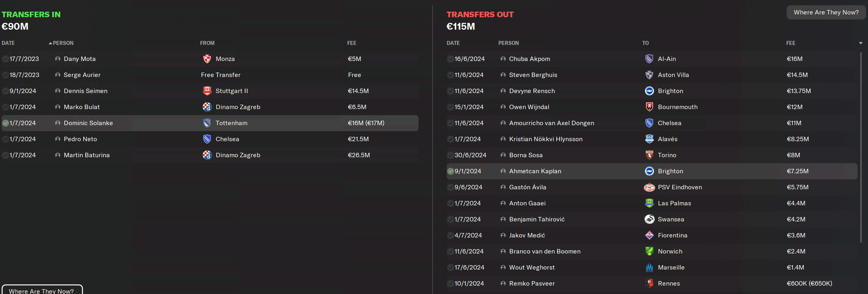Click the Swansea club badge icon
Screen dimensions: 868x294
click(649, 219)
